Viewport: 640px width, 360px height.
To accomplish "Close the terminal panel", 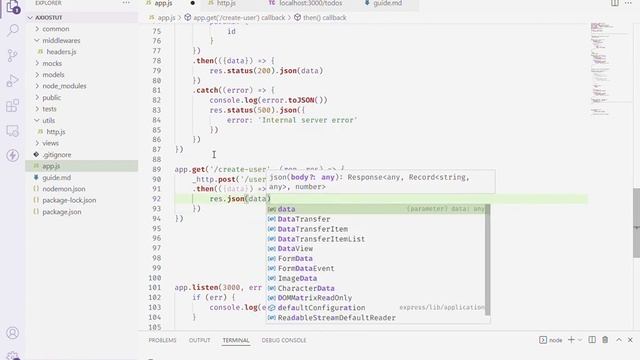I will click(x=630, y=340).
